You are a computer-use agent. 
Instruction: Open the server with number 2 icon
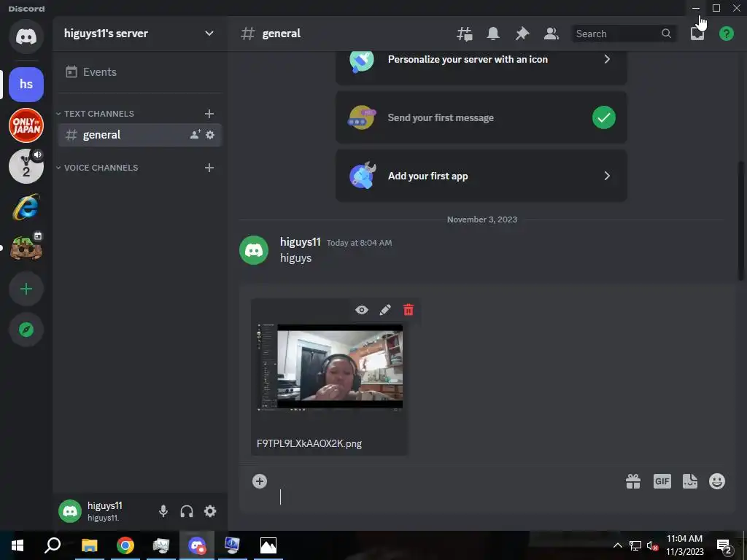[26, 167]
